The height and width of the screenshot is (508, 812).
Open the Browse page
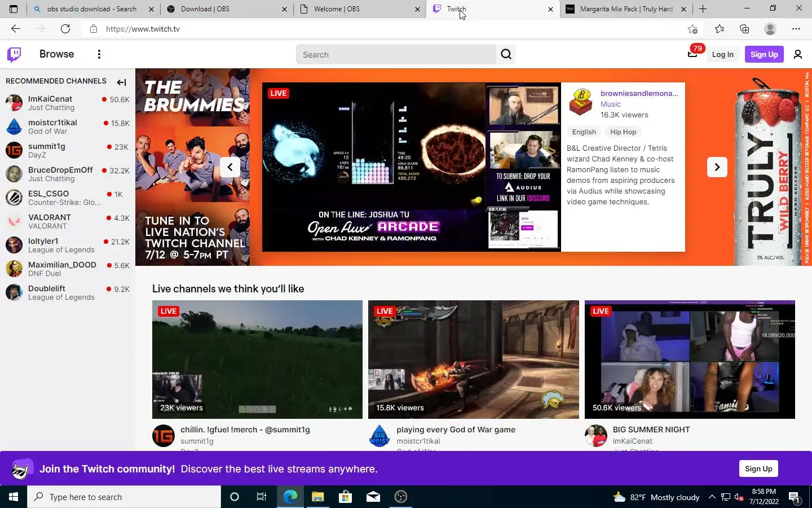click(57, 54)
